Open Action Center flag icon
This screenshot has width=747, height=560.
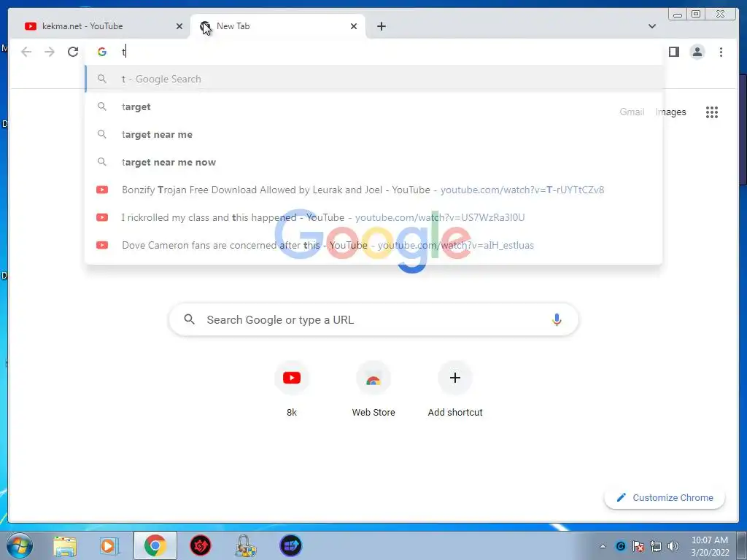[638, 546]
